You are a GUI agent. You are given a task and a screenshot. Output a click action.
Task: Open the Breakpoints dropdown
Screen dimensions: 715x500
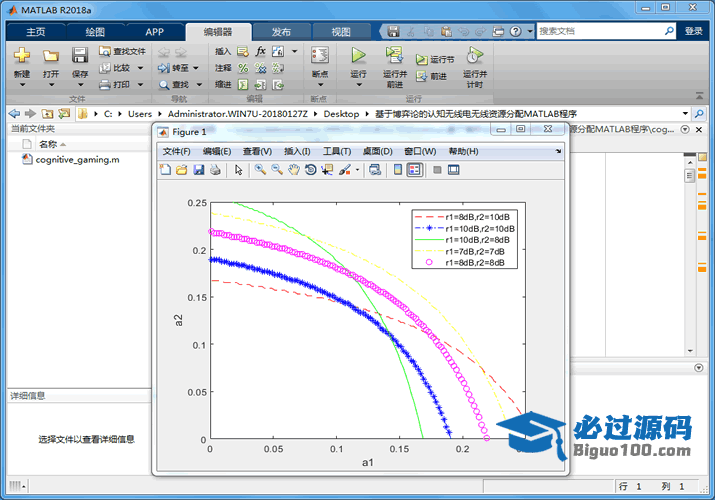[x=319, y=86]
